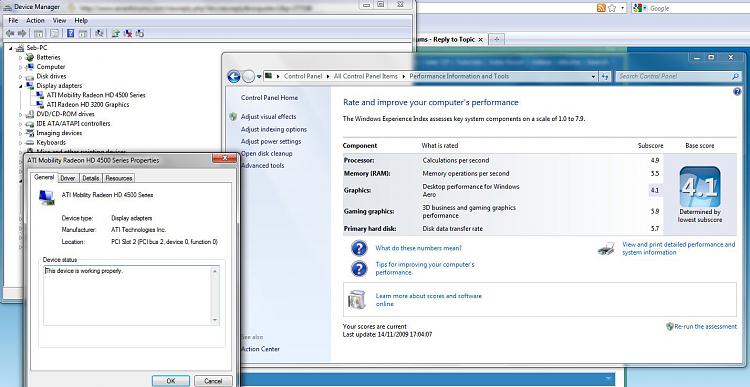The image size is (750, 387).
Task: Switch to the Details tab in Properties
Action: (x=90, y=178)
